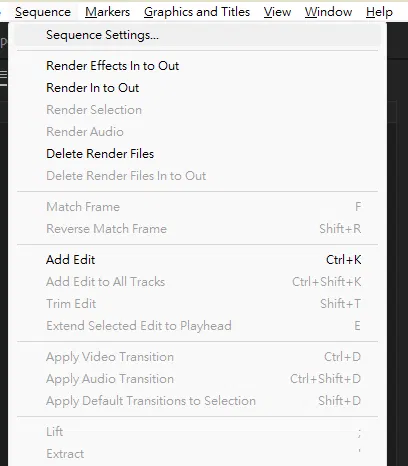Image resolution: width=408 pixels, height=466 pixels.
Task: Choose Add Edit command
Action: tap(197, 260)
